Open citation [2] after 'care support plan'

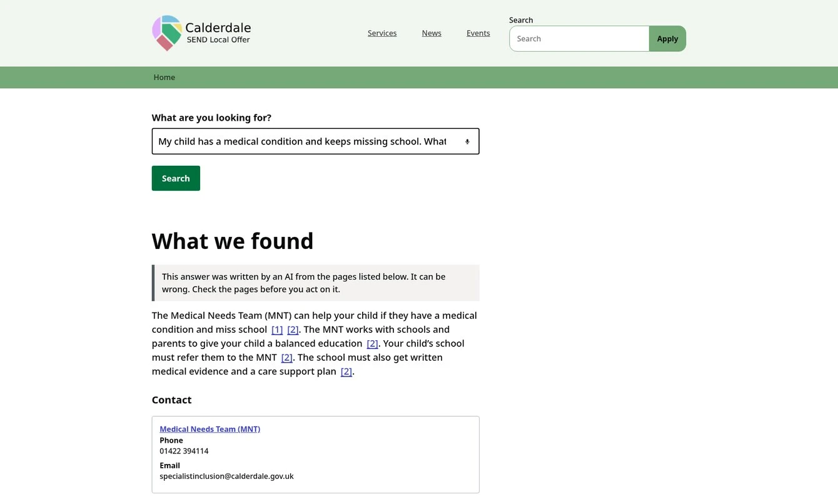click(x=346, y=371)
